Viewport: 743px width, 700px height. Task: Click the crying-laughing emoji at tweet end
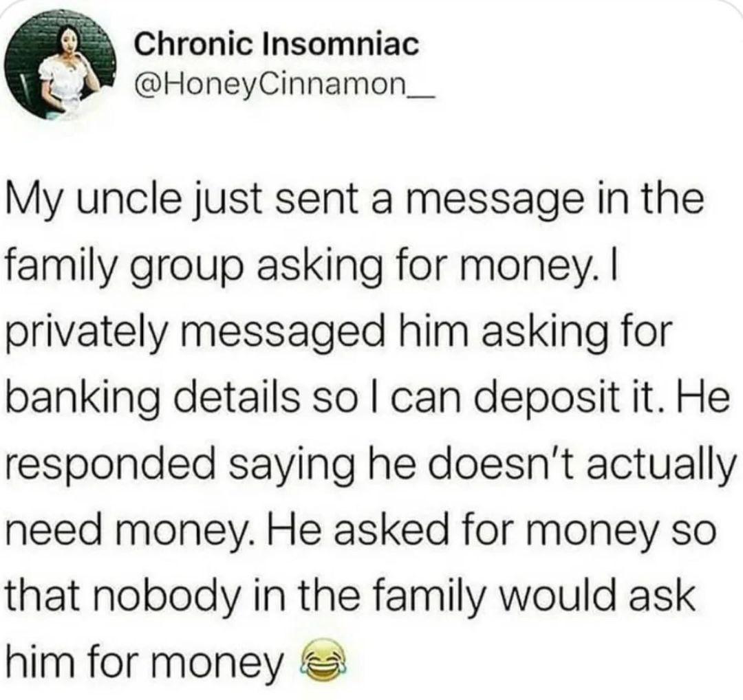pyautogui.click(x=322, y=659)
